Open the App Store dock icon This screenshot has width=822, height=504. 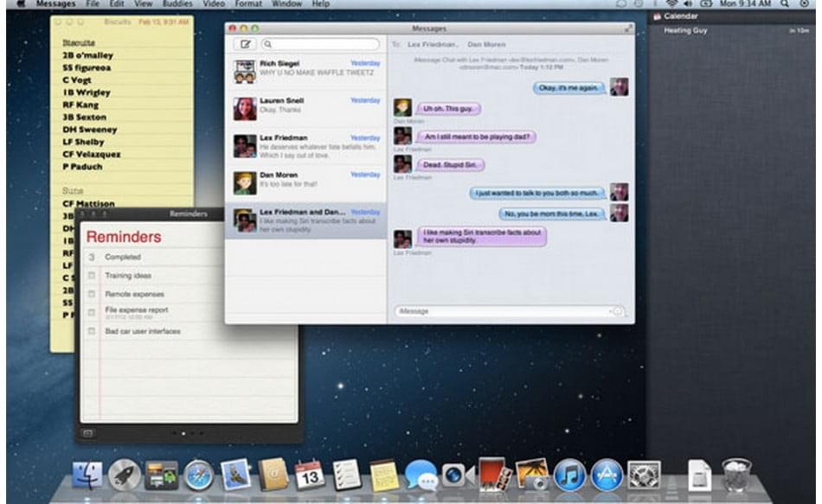(607, 474)
